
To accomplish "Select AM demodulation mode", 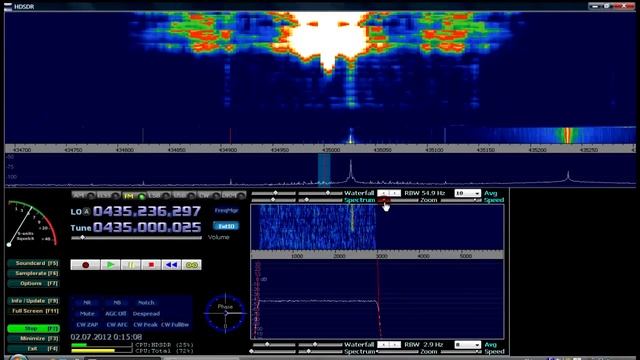I will pos(83,196).
